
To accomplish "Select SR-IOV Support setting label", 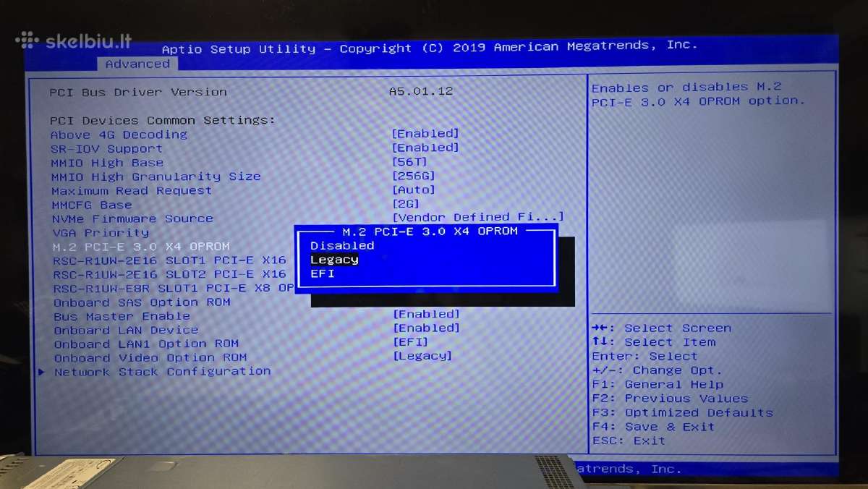I will (106, 148).
